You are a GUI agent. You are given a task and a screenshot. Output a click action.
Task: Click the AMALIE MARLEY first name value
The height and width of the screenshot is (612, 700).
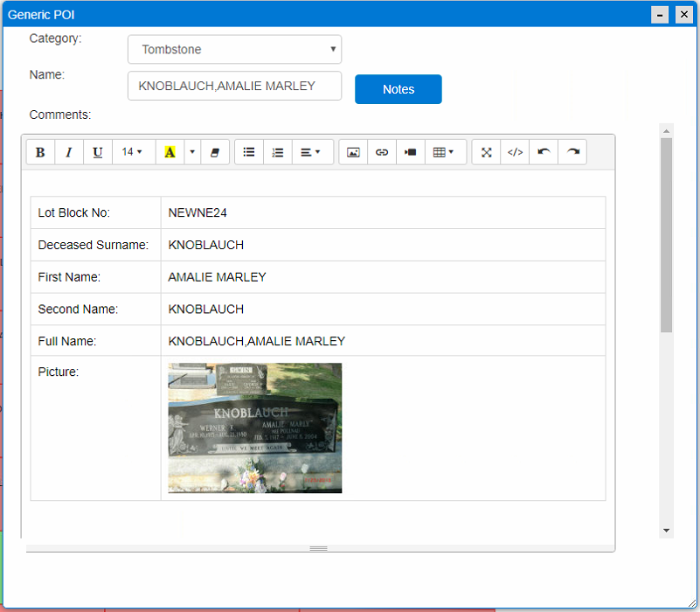(217, 277)
